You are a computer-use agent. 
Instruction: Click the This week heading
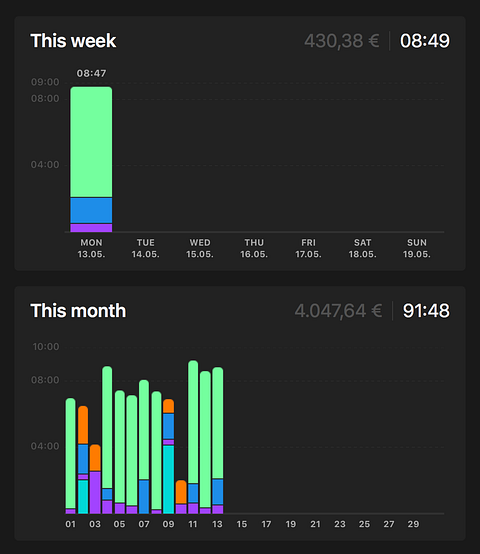[73, 41]
